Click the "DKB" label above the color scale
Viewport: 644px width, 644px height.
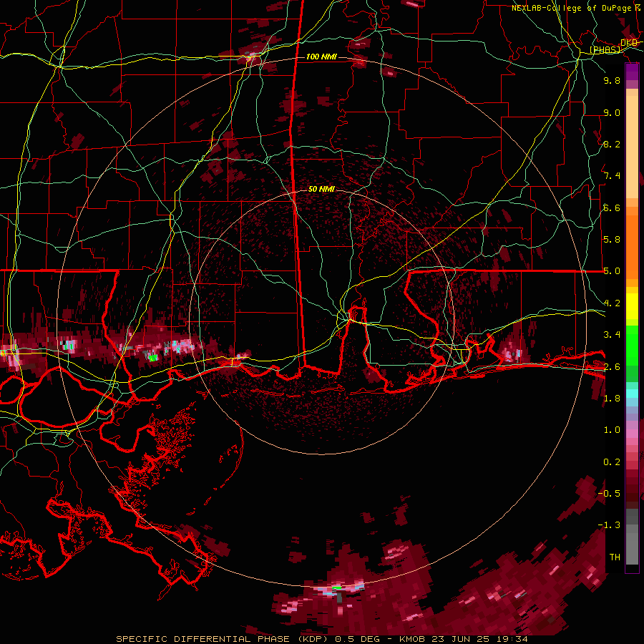point(629,43)
